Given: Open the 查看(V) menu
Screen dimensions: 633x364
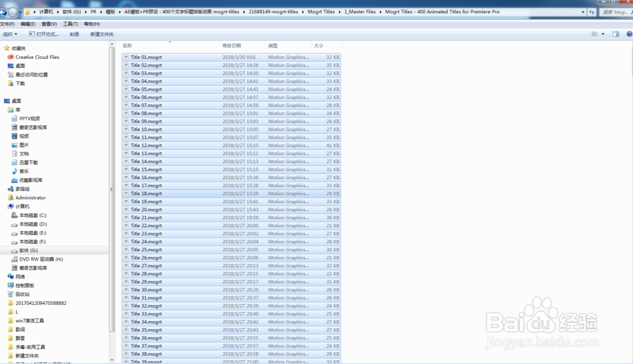Looking at the screenshot, I should 49,24.
